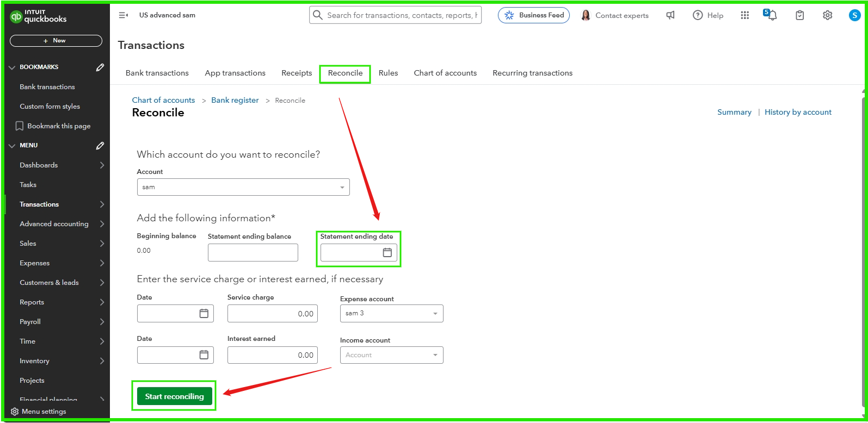The image size is (868, 423).
Task: Open Statement ending date calendar picker
Action: click(387, 252)
